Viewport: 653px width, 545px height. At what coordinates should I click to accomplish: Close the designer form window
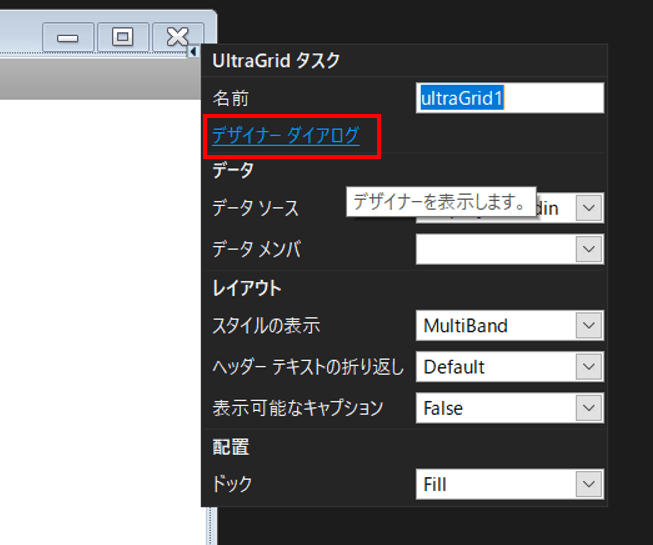[178, 37]
